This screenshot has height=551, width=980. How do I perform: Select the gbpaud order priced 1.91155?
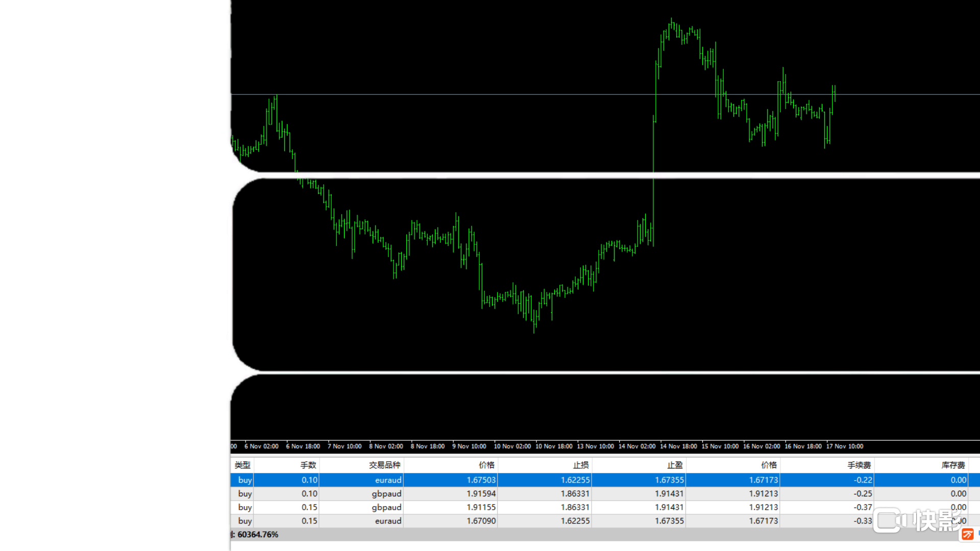[481, 508]
